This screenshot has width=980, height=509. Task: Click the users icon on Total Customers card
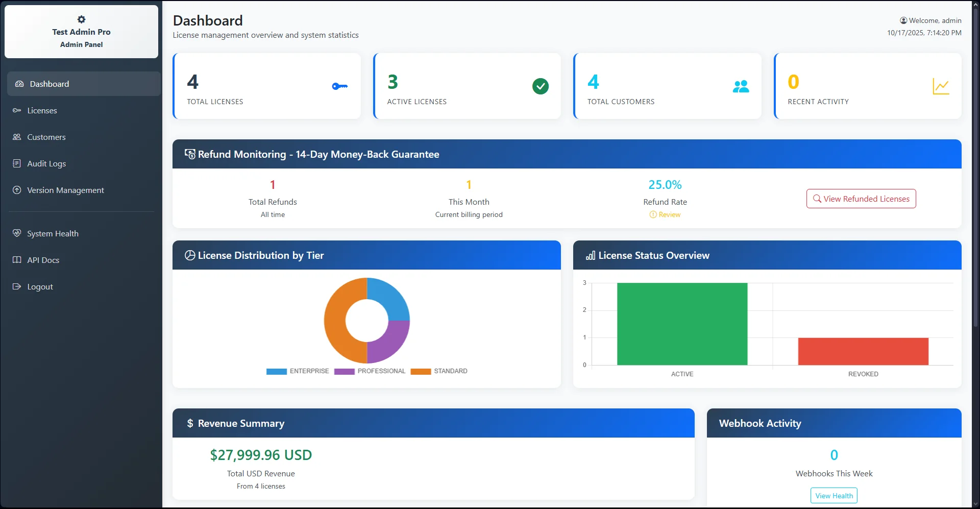point(741,86)
